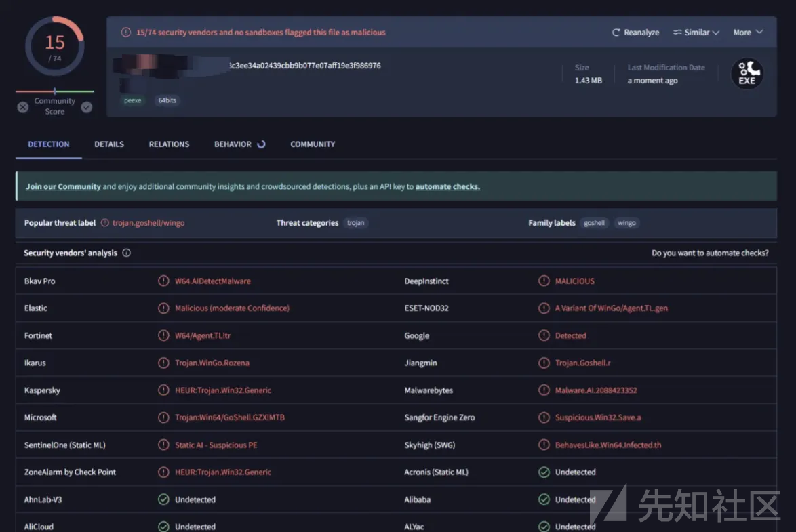
Task: Switch to the DETECTION tab
Action: pyautogui.click(x=49, y=144)
